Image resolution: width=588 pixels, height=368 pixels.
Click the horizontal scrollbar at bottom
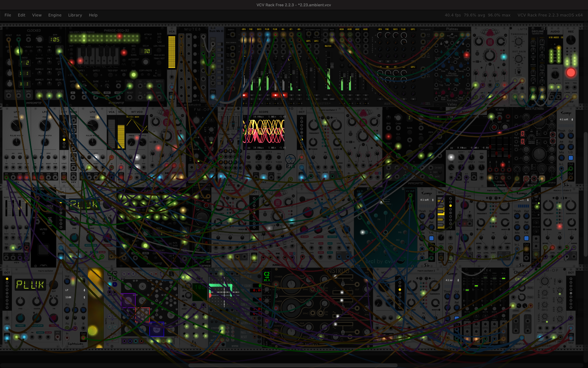pyautogui.click(x=293, y=365)
